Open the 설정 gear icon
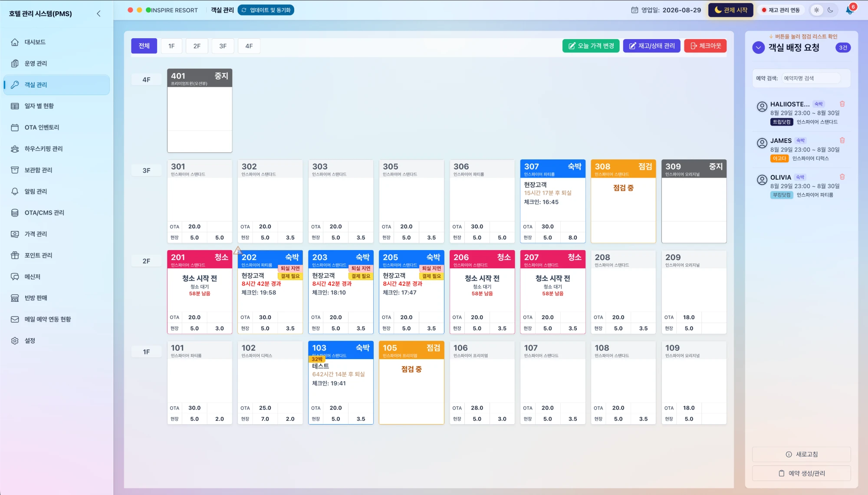 coord(15,340)
